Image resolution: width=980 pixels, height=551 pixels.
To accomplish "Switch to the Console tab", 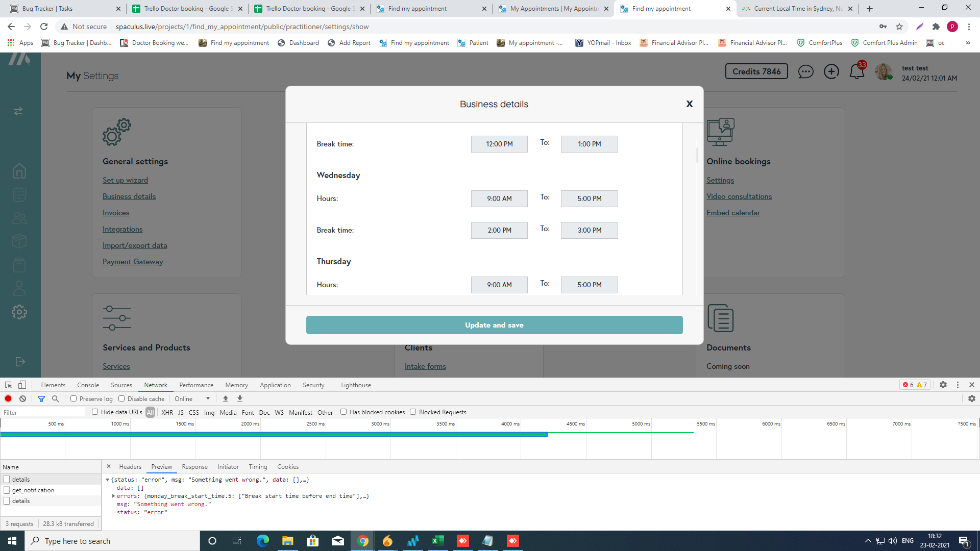I will 88,385.
